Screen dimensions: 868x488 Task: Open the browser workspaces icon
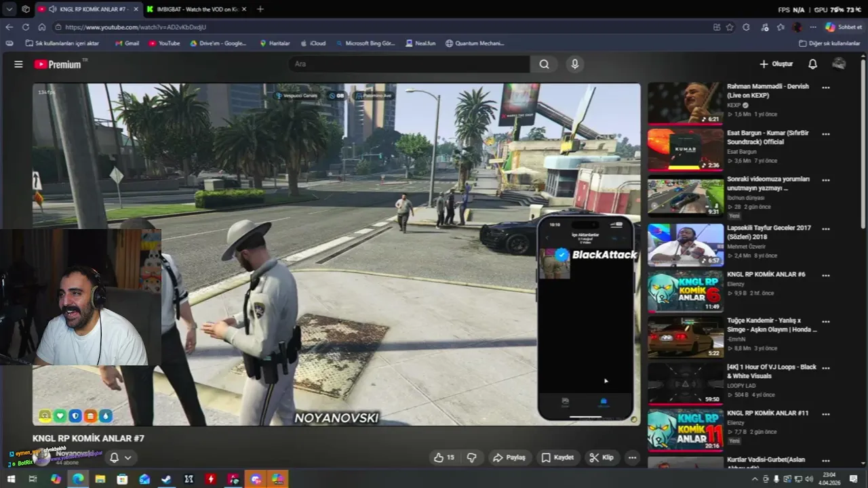26,9
